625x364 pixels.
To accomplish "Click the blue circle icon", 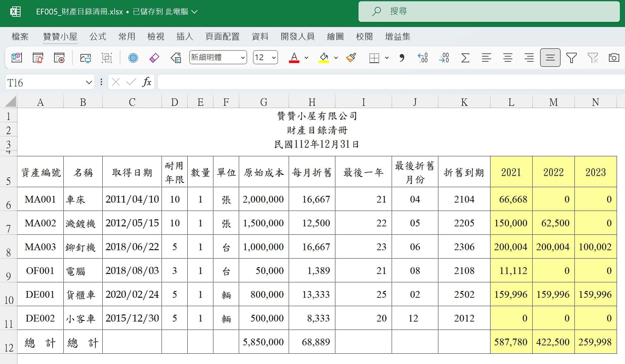I will [133, 58].
